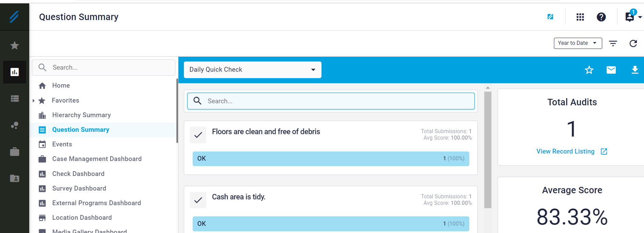
Task: Select Hierarchy Summary in navigation
Action: (81, 115)
